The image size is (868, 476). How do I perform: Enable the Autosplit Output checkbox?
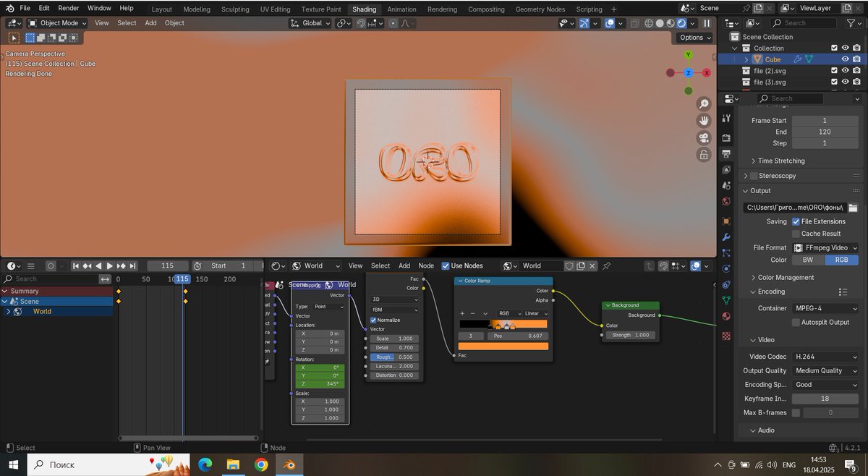tap(796, 322)
